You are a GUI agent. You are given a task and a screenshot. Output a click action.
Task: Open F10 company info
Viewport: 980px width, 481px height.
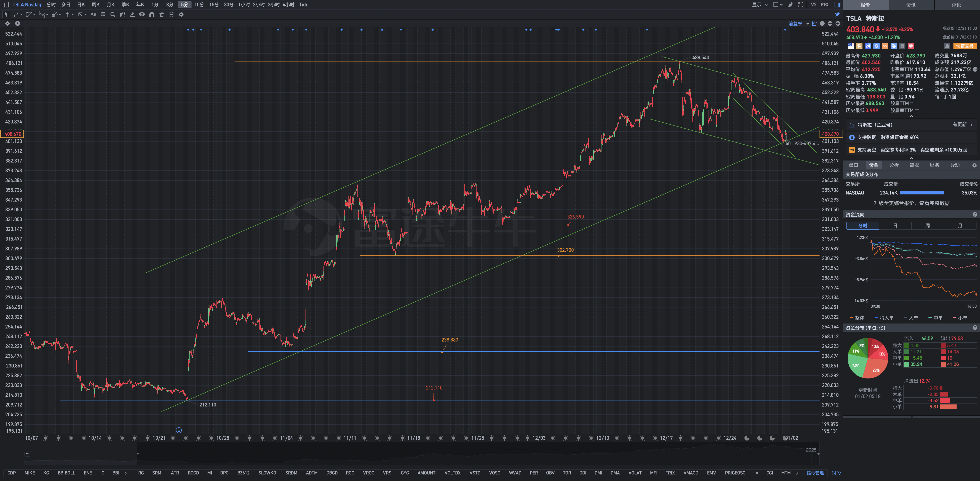click(x=824, y=4)
